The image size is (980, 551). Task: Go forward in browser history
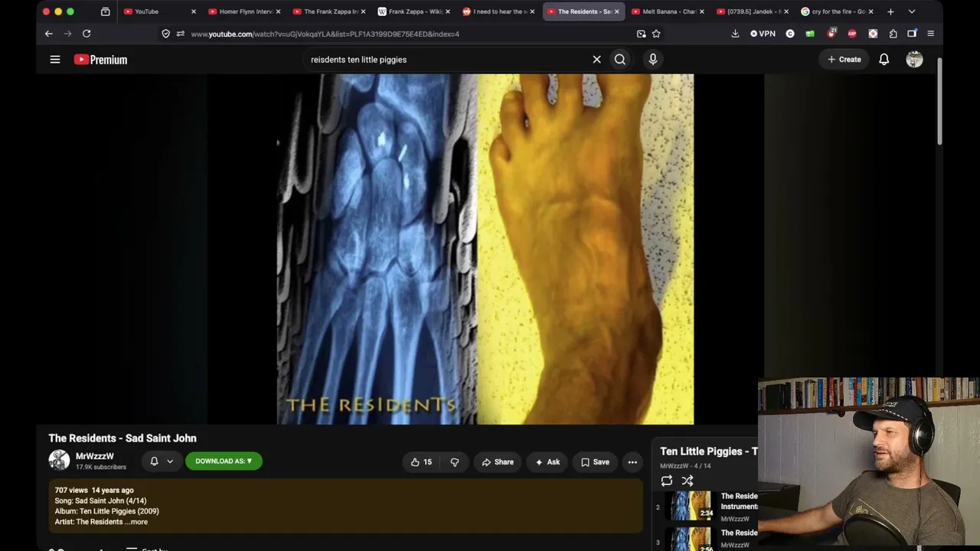point(67,34)
